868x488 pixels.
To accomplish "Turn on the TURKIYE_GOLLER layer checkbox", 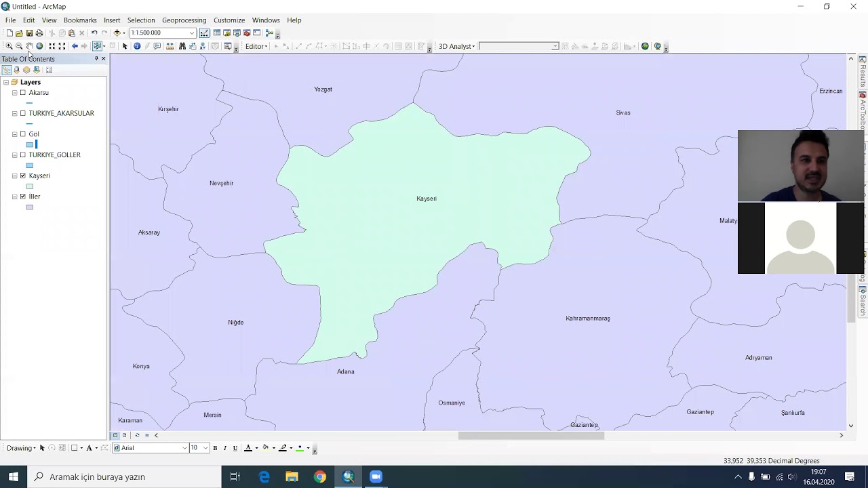I will point(23,155).
